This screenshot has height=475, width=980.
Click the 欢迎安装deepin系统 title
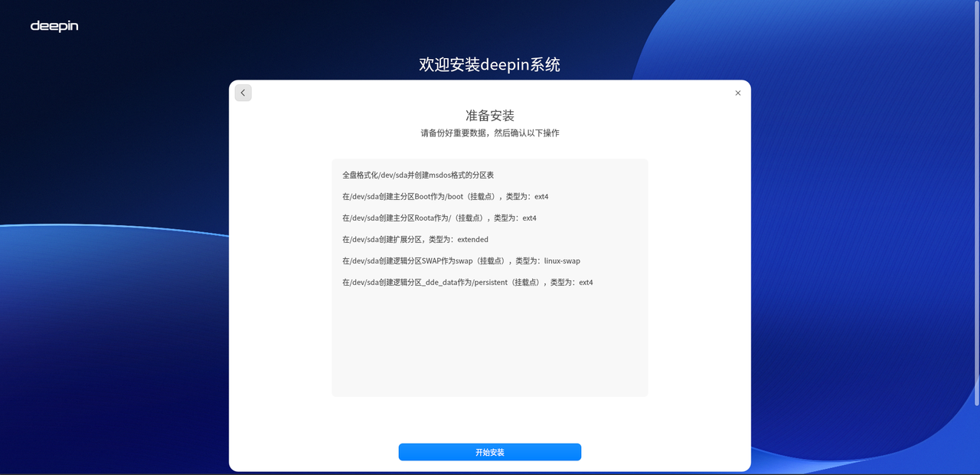[490, 64]
